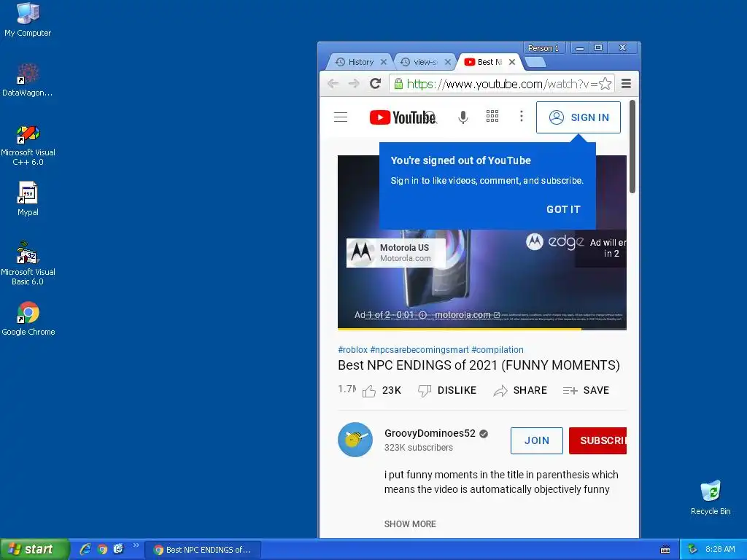This screenshot has height=560, width=747.
Task: Click the ad info circle icon
Action: pyautogui.click(x=422, y=315)
